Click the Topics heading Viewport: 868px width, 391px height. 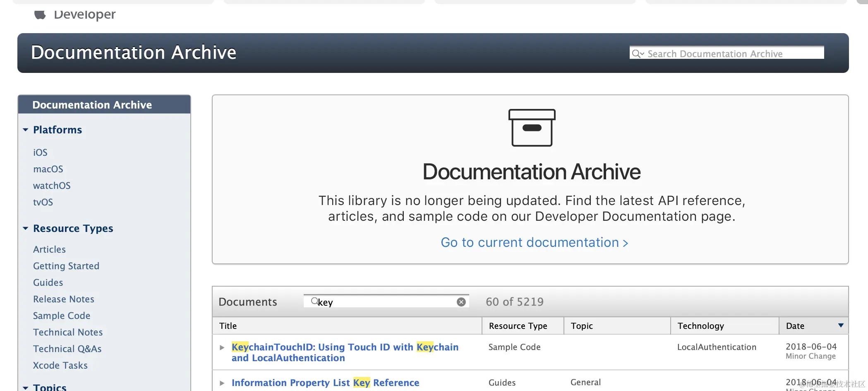(50, 387)
